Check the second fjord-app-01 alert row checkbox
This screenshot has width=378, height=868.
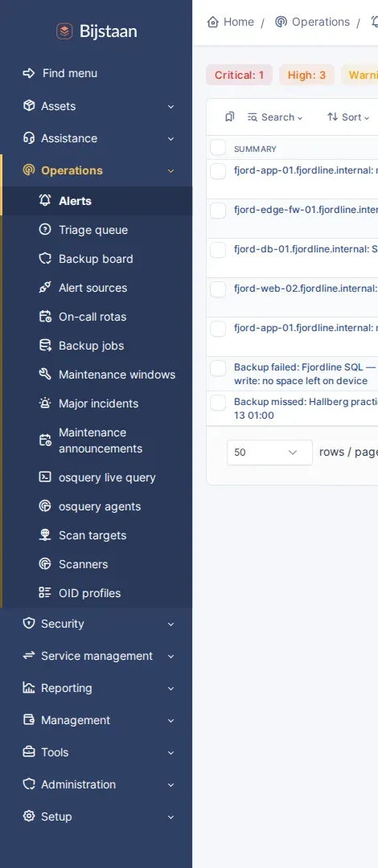(x=218, y=328)
